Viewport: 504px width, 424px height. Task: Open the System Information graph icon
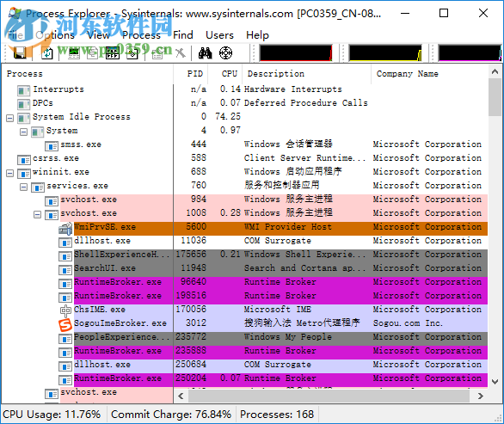[74, 53]
